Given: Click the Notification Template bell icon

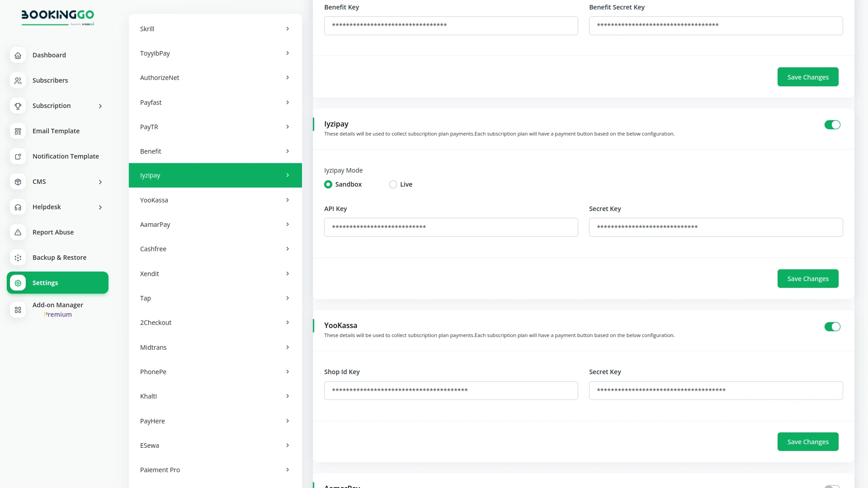Looking at the screenshot, I should 18,156.
